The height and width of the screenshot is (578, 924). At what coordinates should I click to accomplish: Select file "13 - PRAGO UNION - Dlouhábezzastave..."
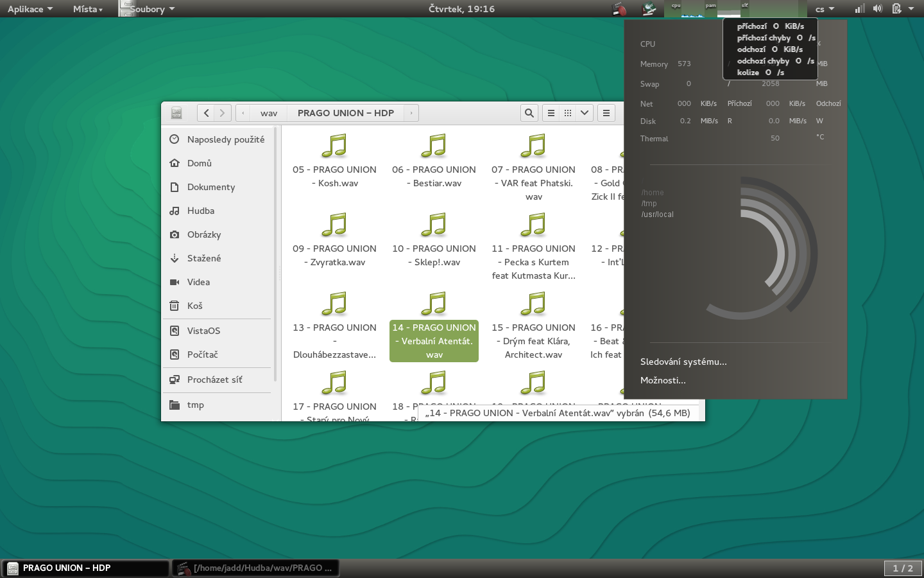(334, 326)
